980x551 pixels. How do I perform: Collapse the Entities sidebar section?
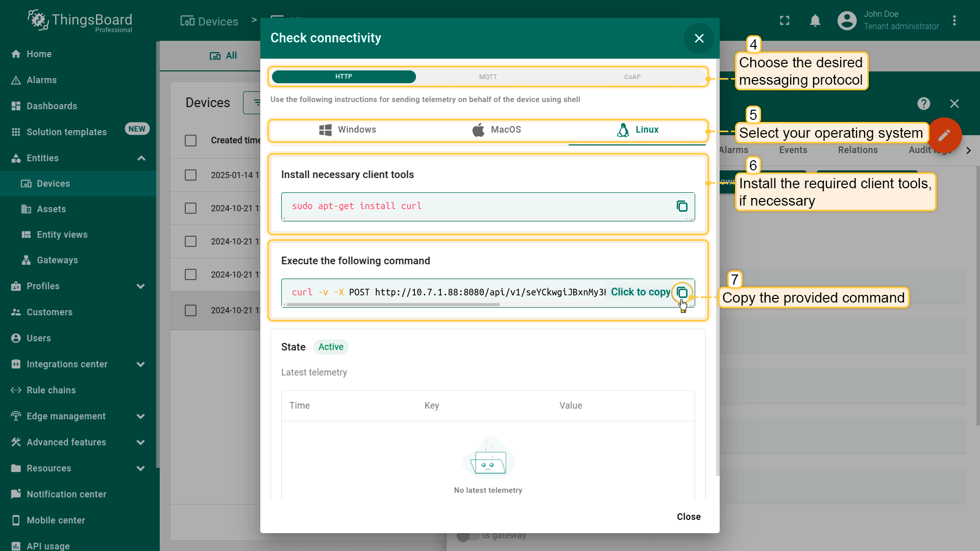pyautogui.click(x=141, y=158)
